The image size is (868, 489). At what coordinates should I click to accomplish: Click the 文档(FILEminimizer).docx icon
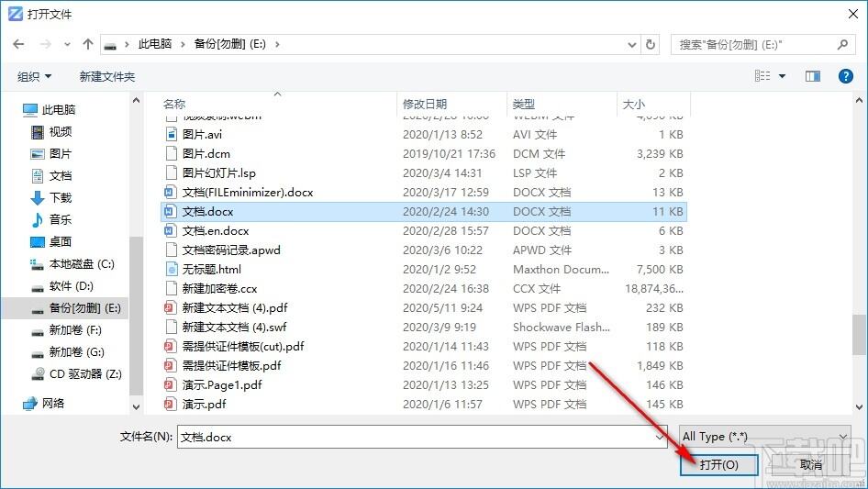click(x=170, y=193)
